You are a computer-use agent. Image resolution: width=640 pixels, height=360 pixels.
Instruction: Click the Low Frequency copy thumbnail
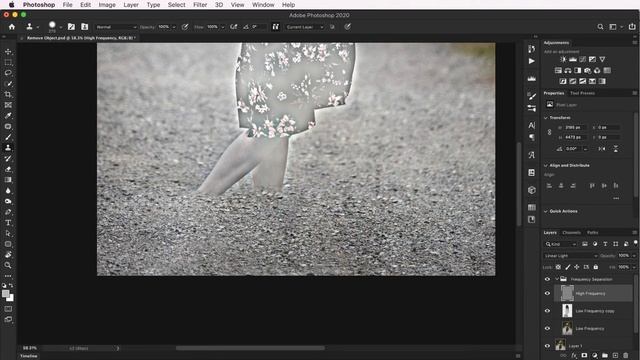(x=567, y=311)
